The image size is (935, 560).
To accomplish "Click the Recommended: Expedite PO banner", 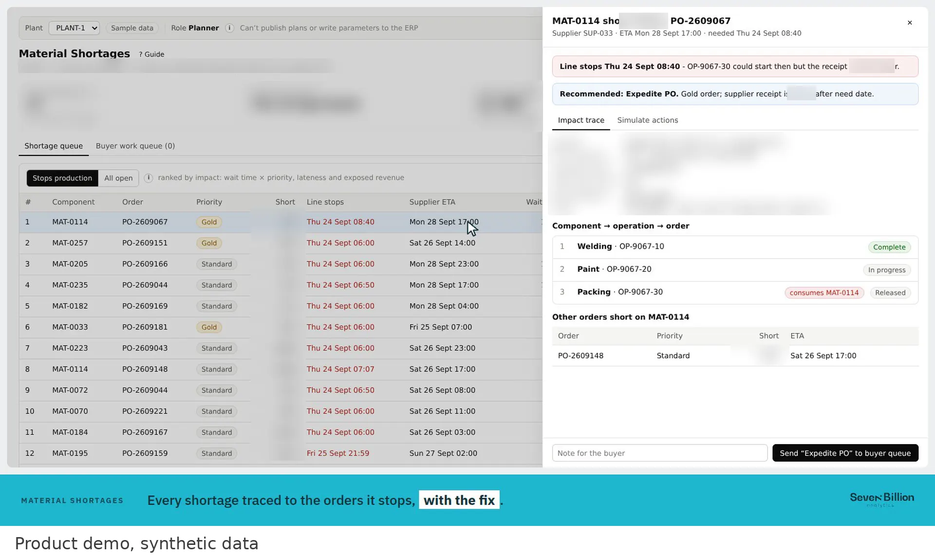I will coord(735,94).
